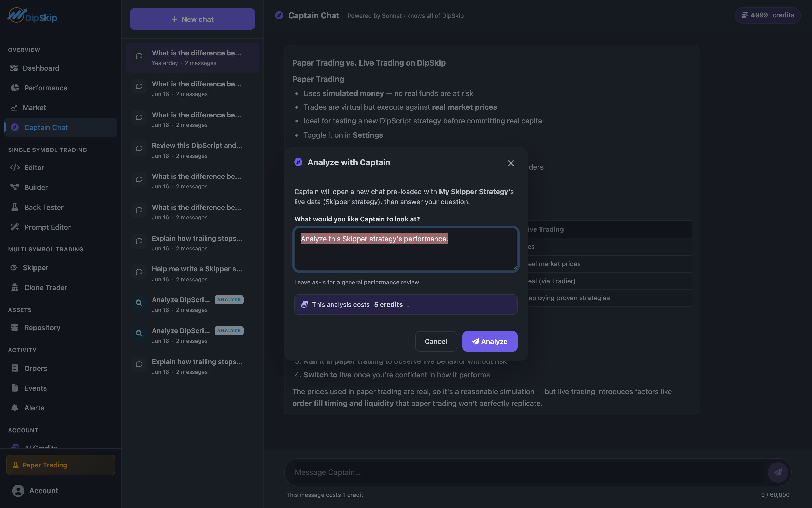Select Captain Chat compass icon in sidebar
812x508 pixels.
[x=15, y=127]
